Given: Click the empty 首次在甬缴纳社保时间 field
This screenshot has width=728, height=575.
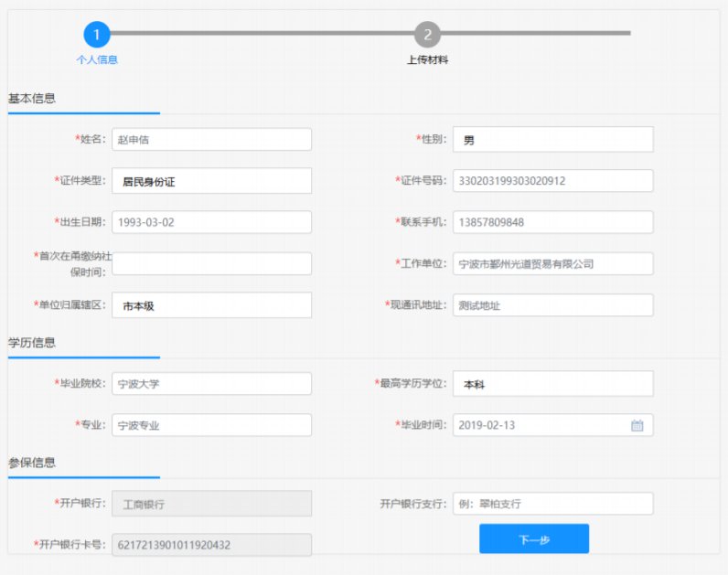Looking at the screenshot, I should click(x=211, y=263).
